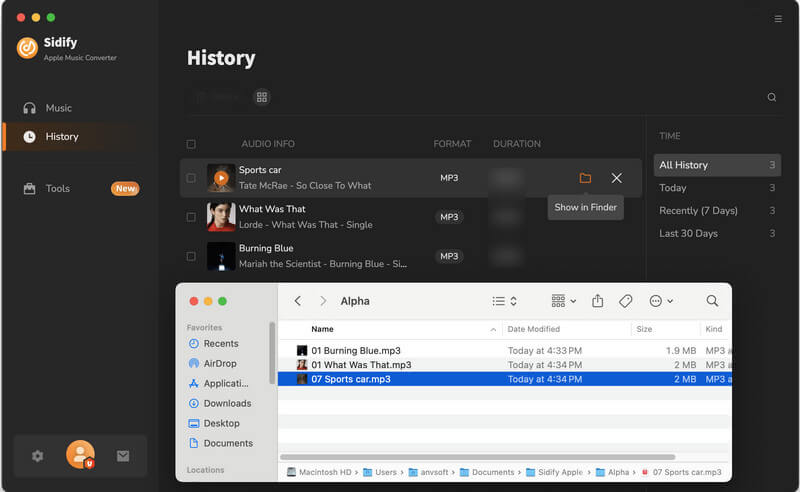Click Documents in Finder path bar
This screenshot has height=492, width=800.
tap(487, 472)
